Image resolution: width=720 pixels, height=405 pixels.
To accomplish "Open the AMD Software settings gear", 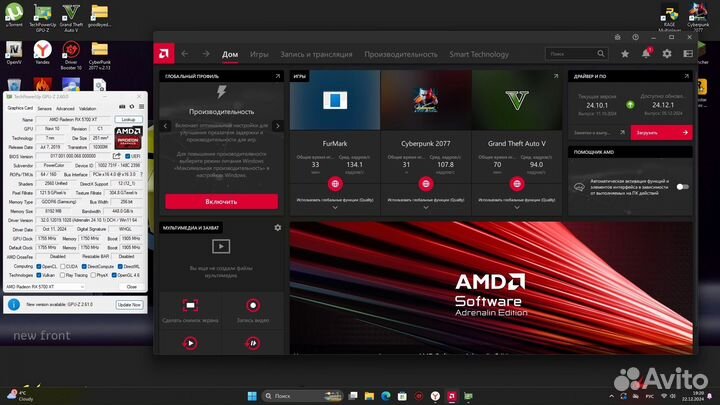I will pyautogui.click(x=667, y=54).
